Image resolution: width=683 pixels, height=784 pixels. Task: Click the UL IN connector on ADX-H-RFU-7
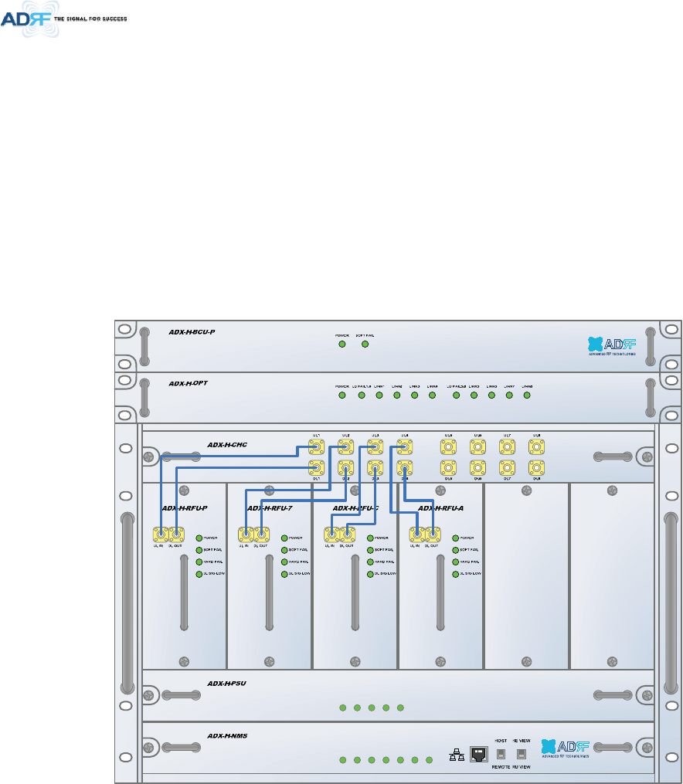(x=246, y=535)
